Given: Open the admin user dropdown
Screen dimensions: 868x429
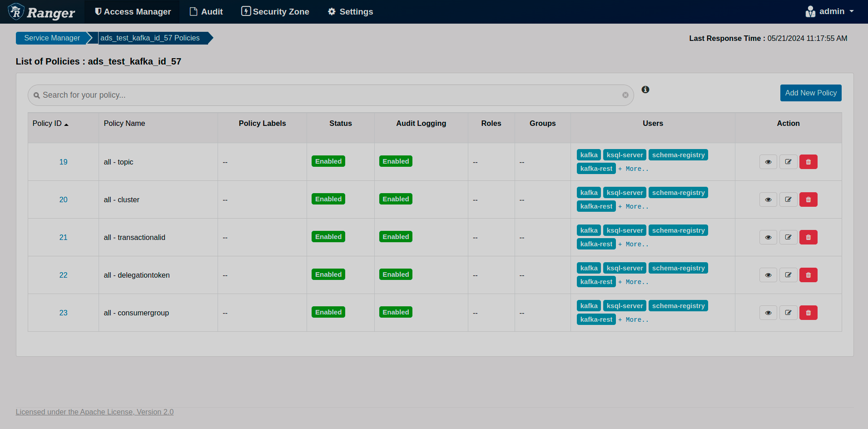Looking at the screenshot, I should pos(829,11).
